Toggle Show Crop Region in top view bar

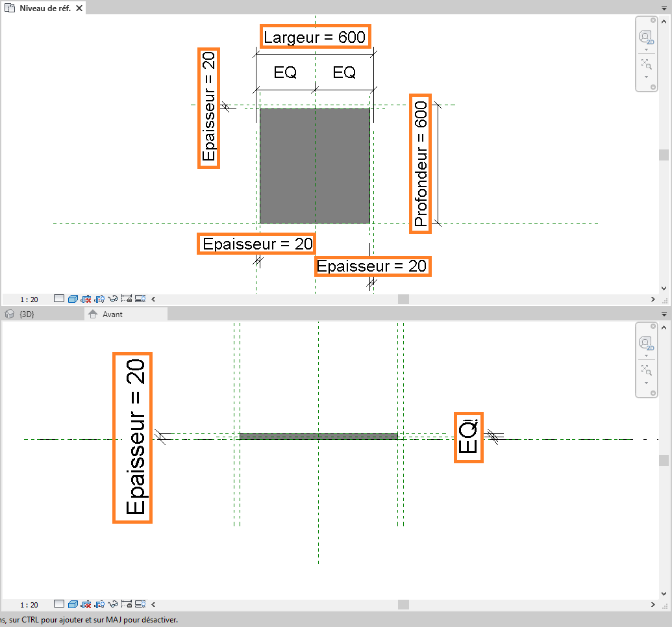pyautogui.click(x=99, y=300)
